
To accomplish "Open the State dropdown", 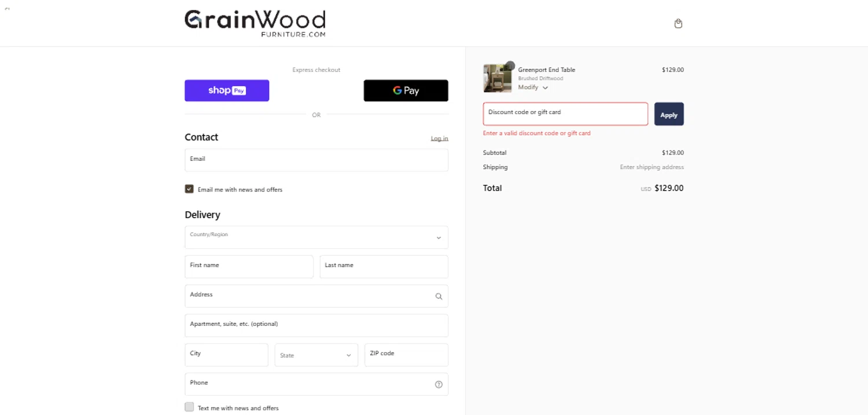I will tap(316, 355).
